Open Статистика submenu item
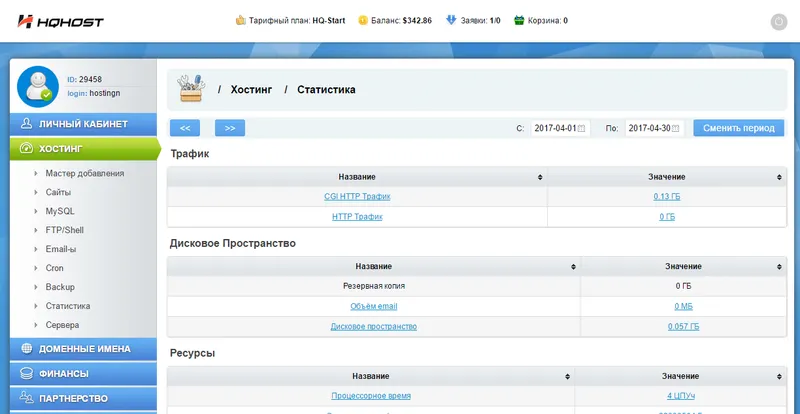 (68, 306)
